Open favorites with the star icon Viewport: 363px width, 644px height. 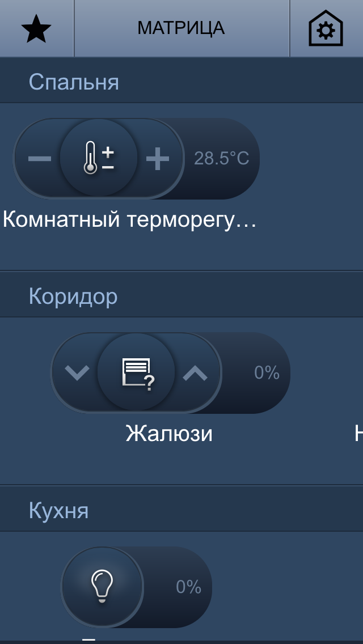pos(36,28)
